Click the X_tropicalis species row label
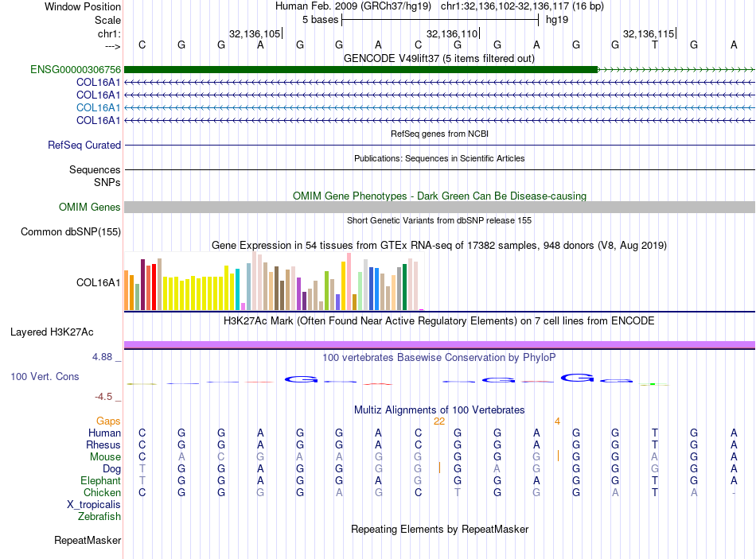 [94, 505]
